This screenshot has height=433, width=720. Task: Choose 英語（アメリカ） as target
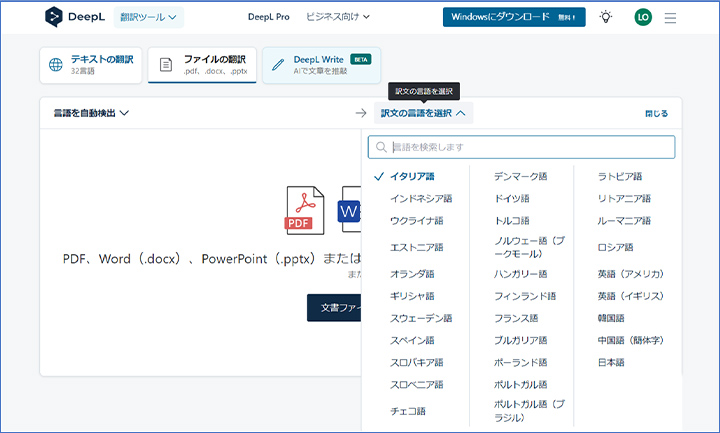point(630,274)
